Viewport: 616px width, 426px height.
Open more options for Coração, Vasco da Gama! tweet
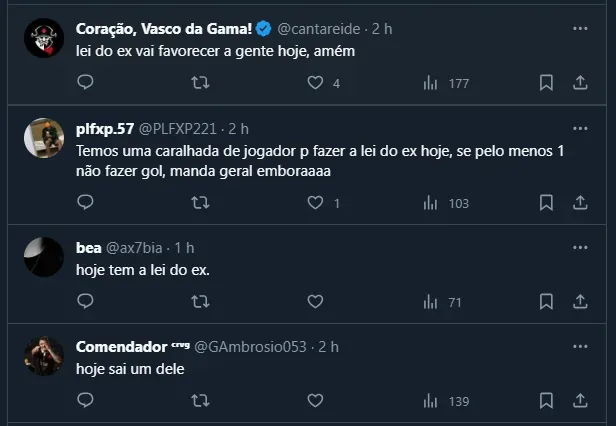tap(580, 29)
